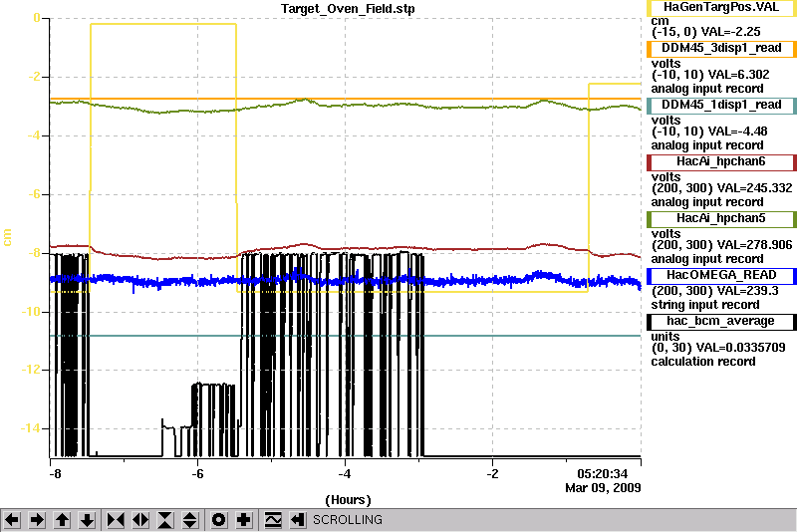Click the (Hours) x-axis label
Screen dimensions: 797x532
(348, 500)
